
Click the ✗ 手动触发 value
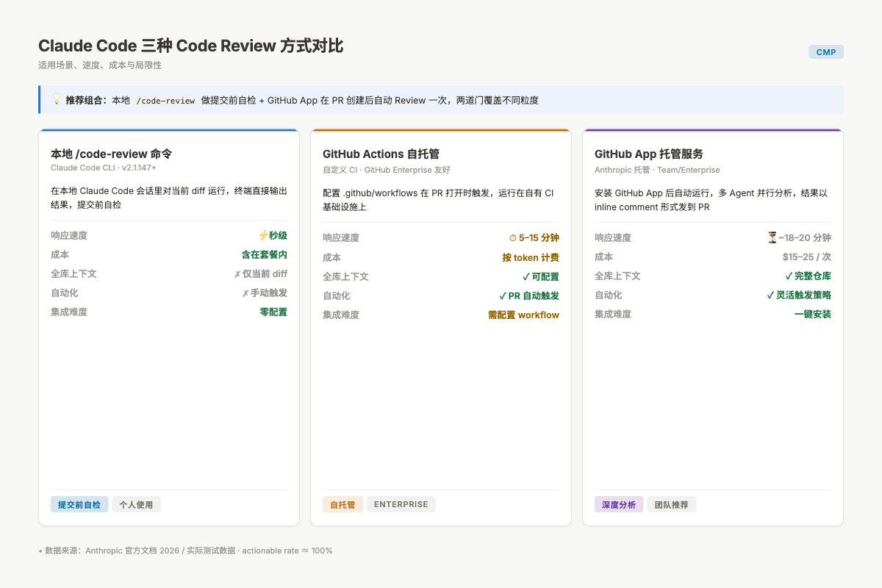(x=265, y=293)
